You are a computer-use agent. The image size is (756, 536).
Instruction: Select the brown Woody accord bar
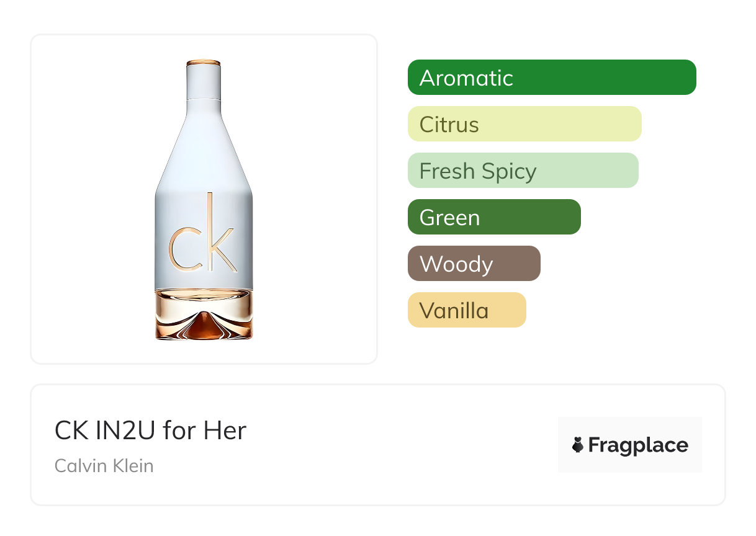tap(474, 264)
